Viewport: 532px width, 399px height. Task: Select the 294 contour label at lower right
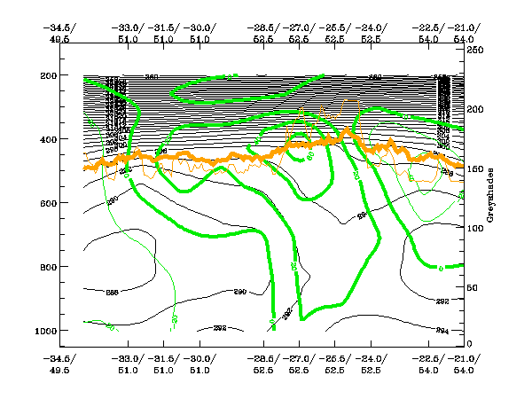442,330
